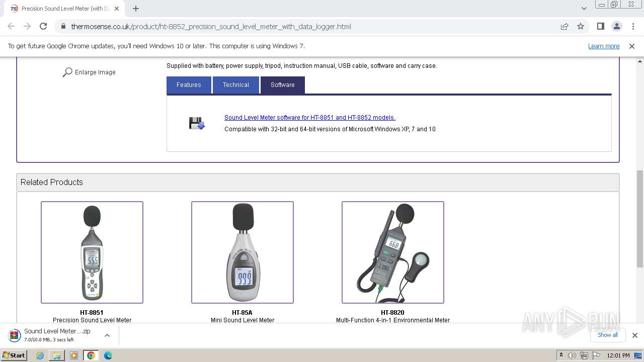Viewport: 644px width, 362px height.
Task: Launch Microsoft Edge from taskbar
Action: coord(108,355)
